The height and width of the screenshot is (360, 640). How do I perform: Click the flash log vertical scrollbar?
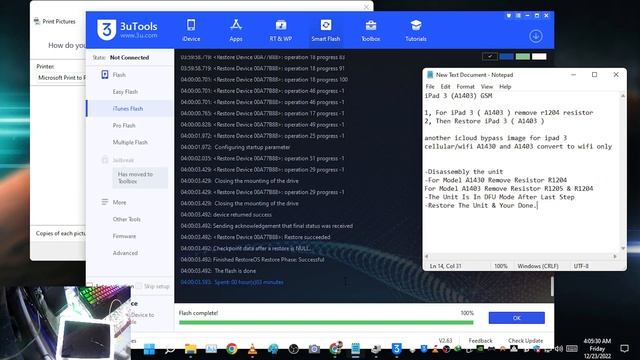[x=552, y=286]
